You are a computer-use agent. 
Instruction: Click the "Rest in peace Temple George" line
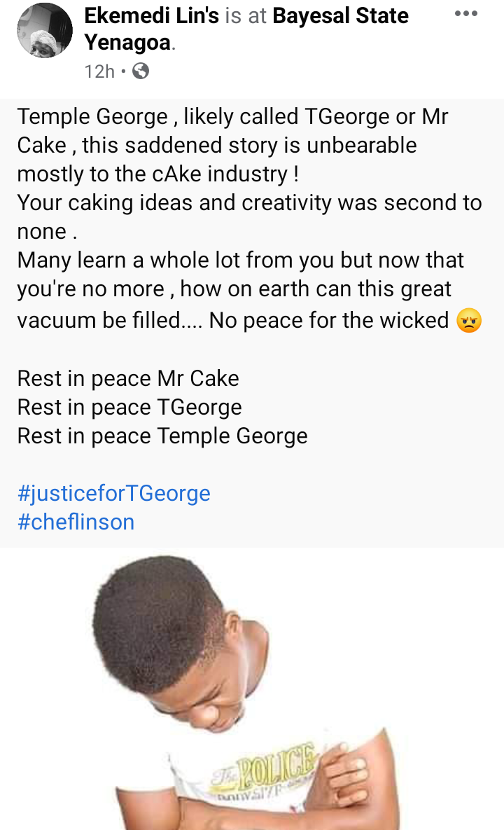pyautogui.click(x=162, y=436)
